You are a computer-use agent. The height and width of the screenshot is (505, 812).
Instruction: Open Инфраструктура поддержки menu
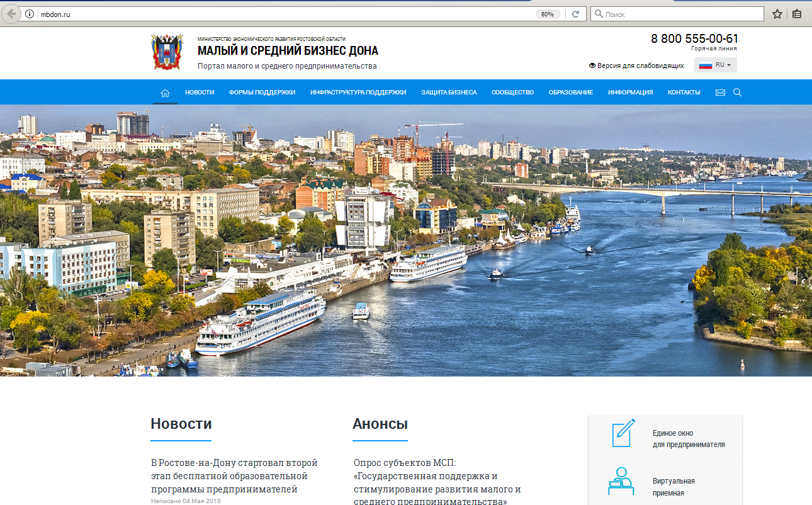[x=358, y=93]
